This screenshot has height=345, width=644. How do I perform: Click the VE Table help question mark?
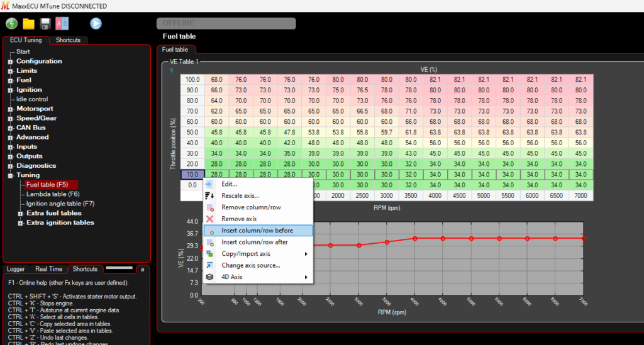pos(171,71)
